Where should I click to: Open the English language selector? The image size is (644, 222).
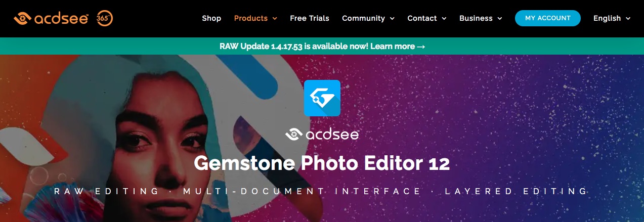(x=612, y=18)
